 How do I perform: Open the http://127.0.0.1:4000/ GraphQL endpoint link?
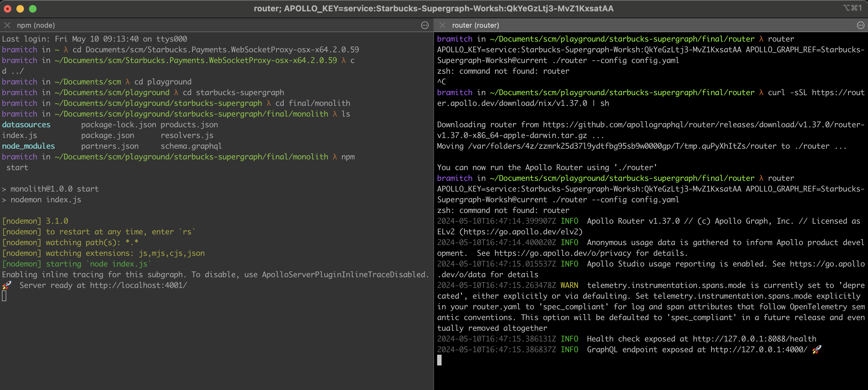pos(758,350)
